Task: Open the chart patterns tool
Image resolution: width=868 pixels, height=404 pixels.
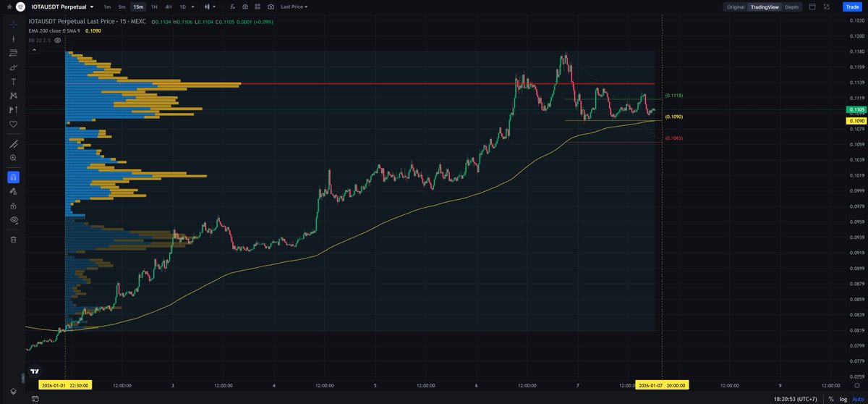Action: (x=14, y=96)
